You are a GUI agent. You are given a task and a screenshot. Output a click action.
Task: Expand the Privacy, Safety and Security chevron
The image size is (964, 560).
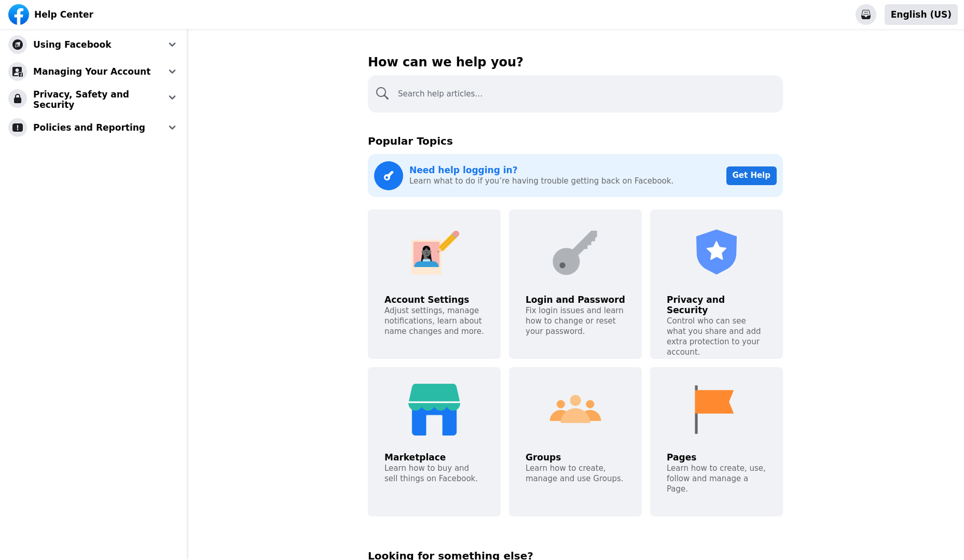click(x=172, y=97)
